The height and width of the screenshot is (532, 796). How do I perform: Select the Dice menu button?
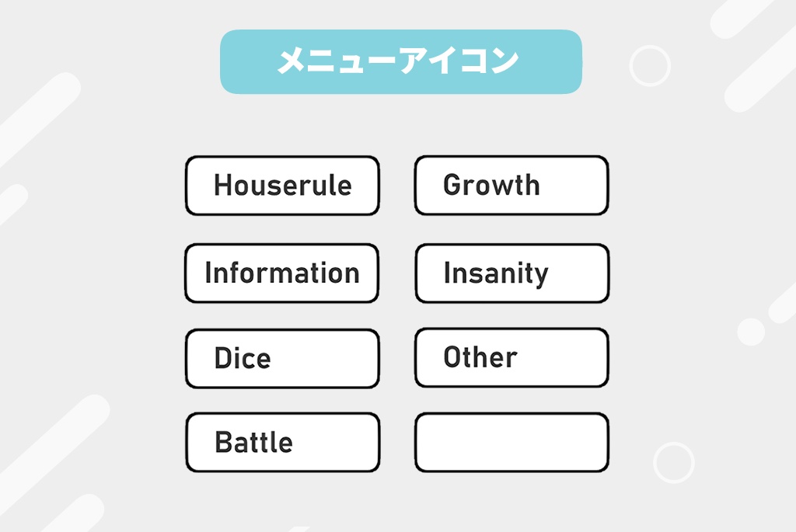282,358
